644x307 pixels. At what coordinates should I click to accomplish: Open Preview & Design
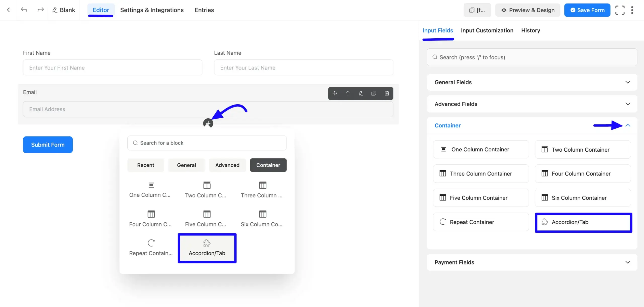(528, 10)
